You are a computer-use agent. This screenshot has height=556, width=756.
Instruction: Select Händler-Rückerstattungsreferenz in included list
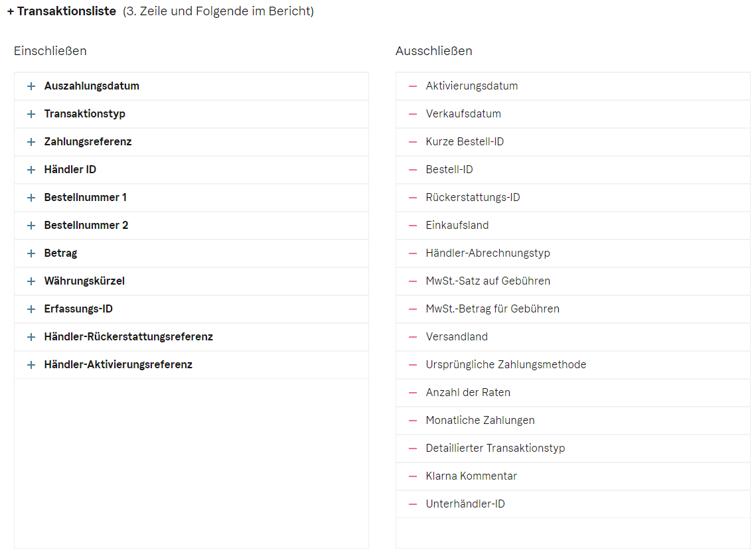128,337
